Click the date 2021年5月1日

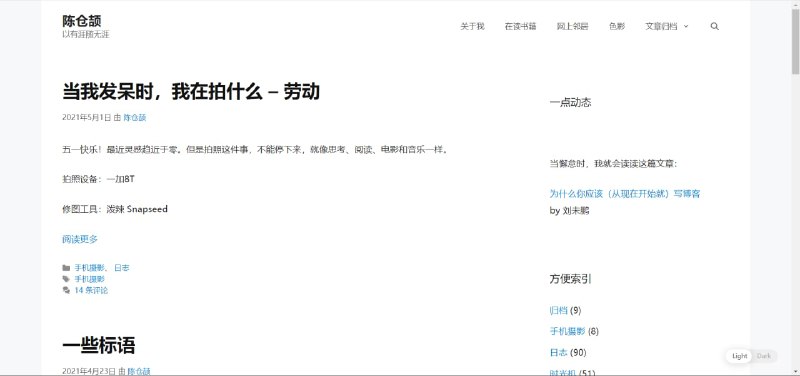tap(87, 118)
